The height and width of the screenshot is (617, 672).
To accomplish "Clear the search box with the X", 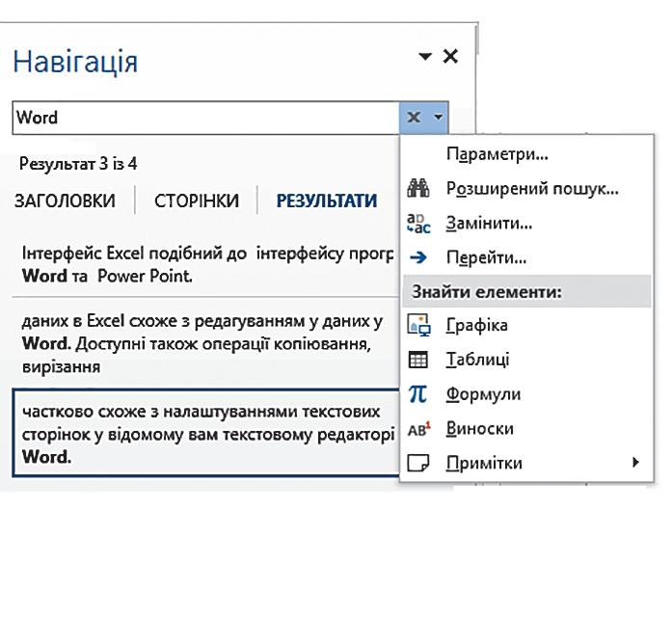I will tap(414, 117).
